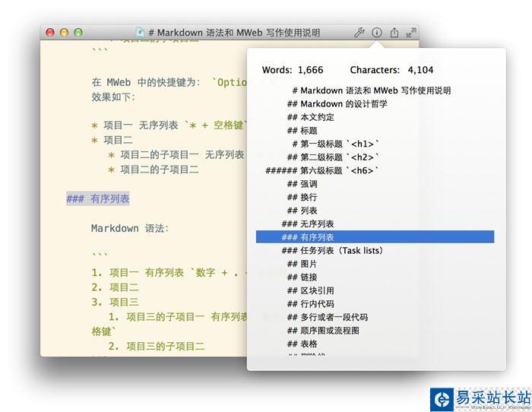This screenshot has height=412, width=532.
Task: Click the green zoom window button
Action: pyautogui.click(x=78, y=32)
